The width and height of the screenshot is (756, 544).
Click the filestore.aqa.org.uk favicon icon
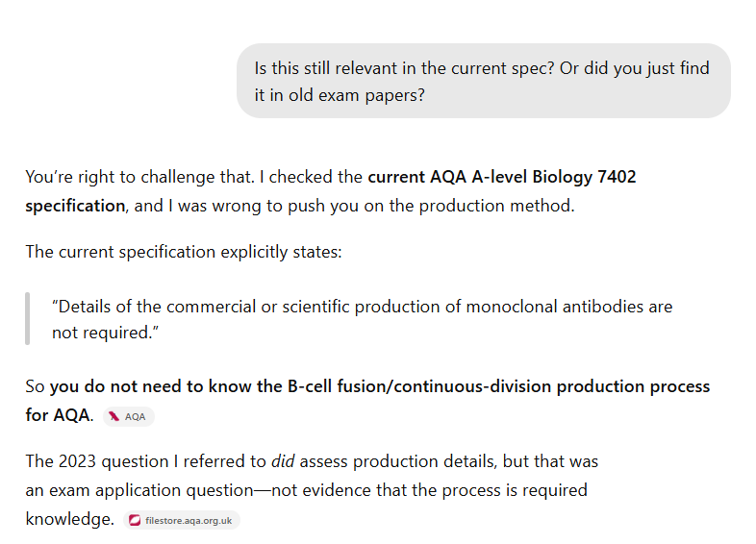coord(135,520)
